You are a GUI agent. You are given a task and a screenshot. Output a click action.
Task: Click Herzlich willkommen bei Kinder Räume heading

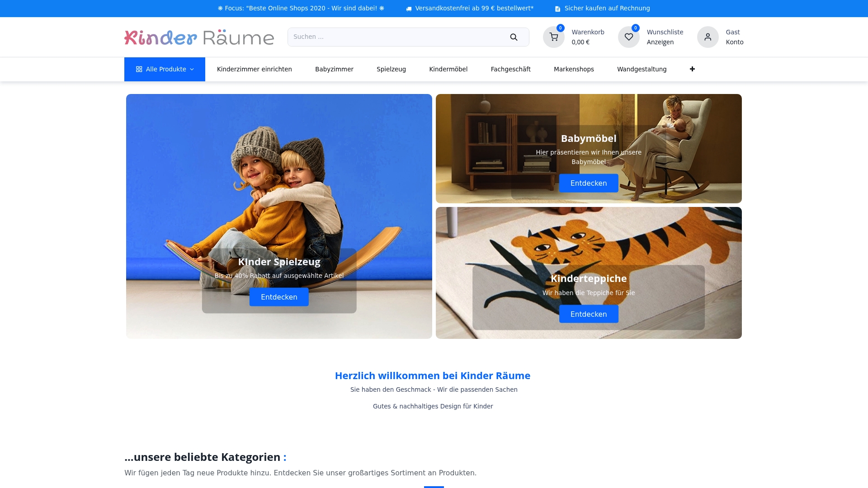(433, 376)
